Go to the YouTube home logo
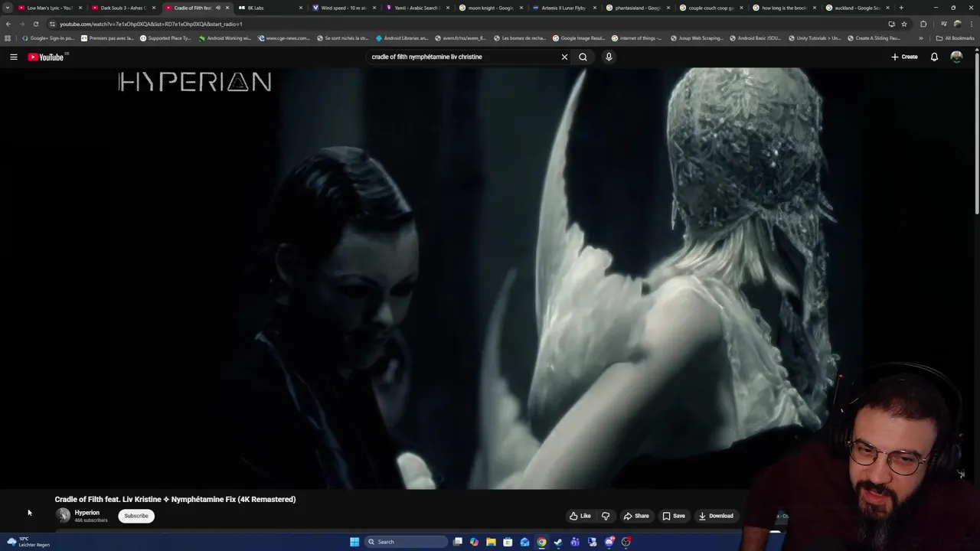This screenshot has height=551, width=980. [46, 57]
